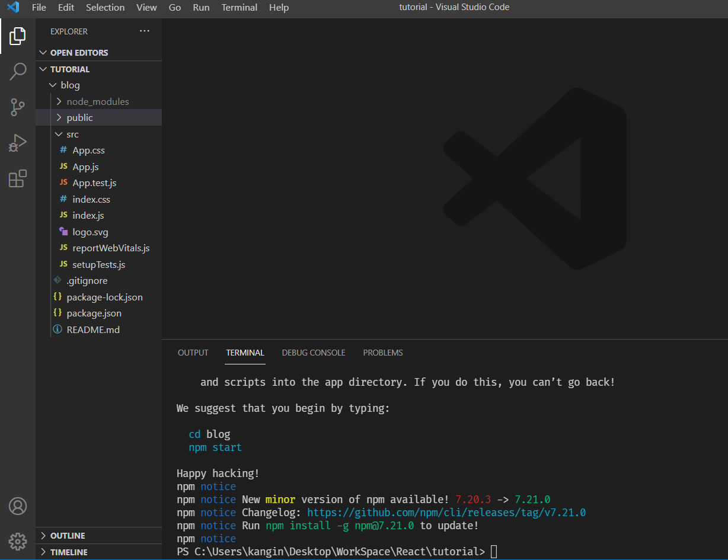Click the braces icon beside package.json
Viewport: 728px width, 560px height.
[x=58, y=313]
